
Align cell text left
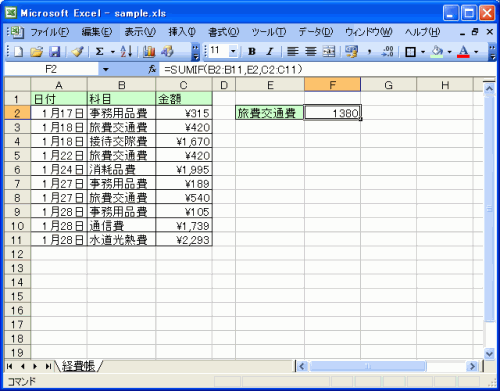[293, 52]
